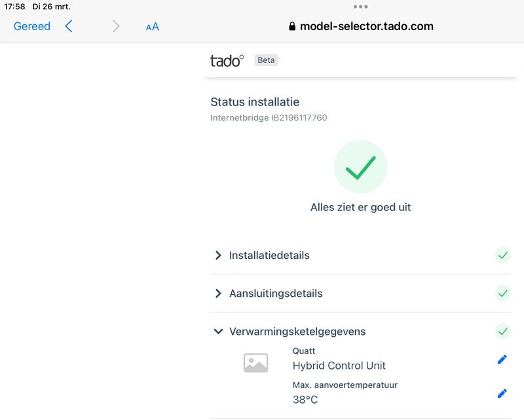Edit the Max. aanvoertemperatuur value
The height and width of the screenshot is (420, 524).
(x=502, y=393)
